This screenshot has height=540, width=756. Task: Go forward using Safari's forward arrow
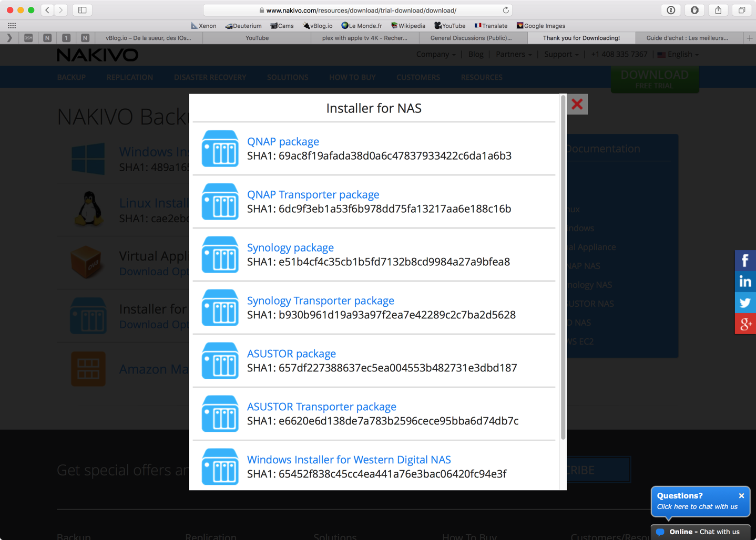[x=61, y=10]
